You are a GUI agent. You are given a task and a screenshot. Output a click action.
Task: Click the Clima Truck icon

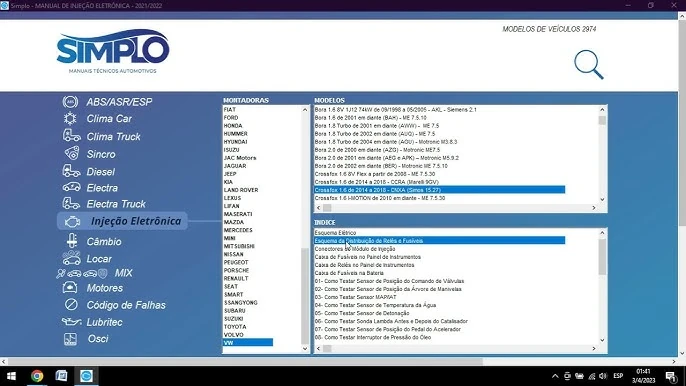click(x=71, y=136)
